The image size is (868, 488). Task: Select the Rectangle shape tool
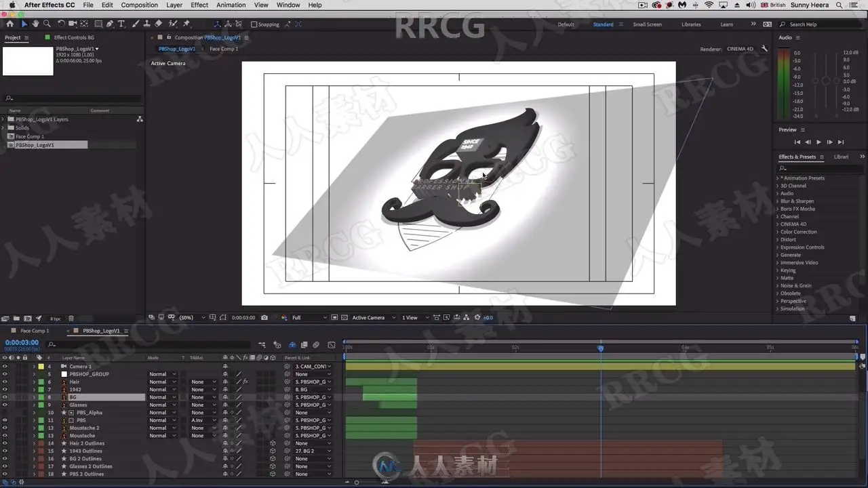click(98, 24)
